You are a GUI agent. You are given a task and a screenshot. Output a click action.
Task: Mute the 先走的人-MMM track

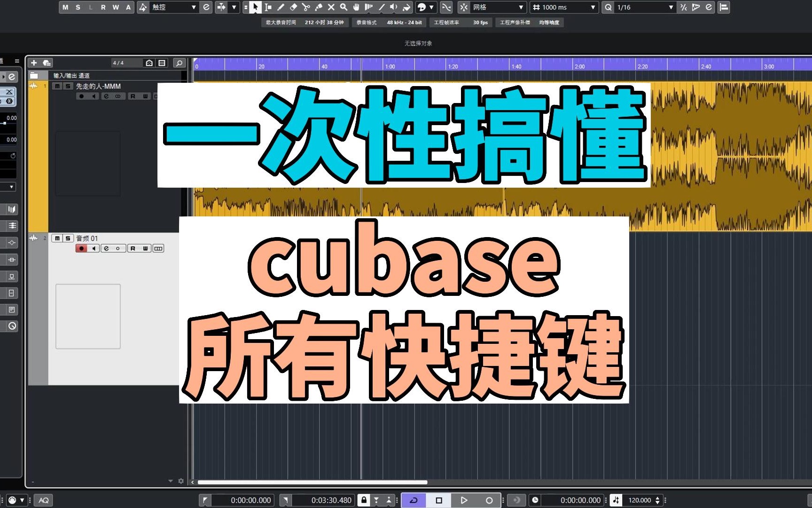coord(57,86)
